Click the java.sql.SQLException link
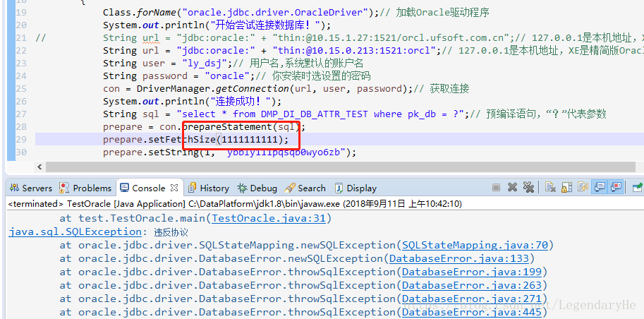 coord(75,232)
